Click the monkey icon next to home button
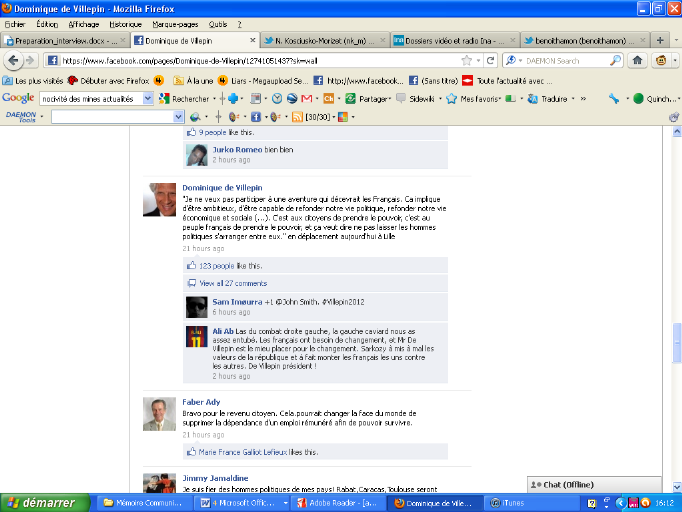 pos(661,60)
